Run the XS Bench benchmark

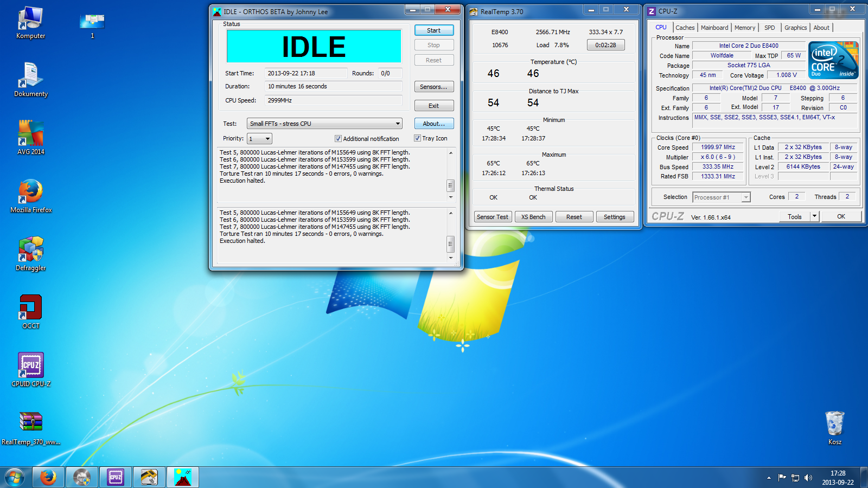(534, 217)
